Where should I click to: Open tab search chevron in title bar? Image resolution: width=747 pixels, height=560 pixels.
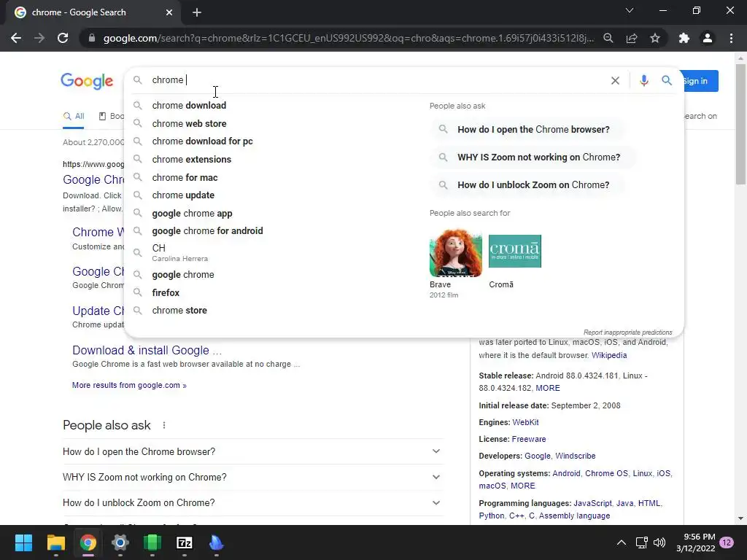tap(630, 10)
